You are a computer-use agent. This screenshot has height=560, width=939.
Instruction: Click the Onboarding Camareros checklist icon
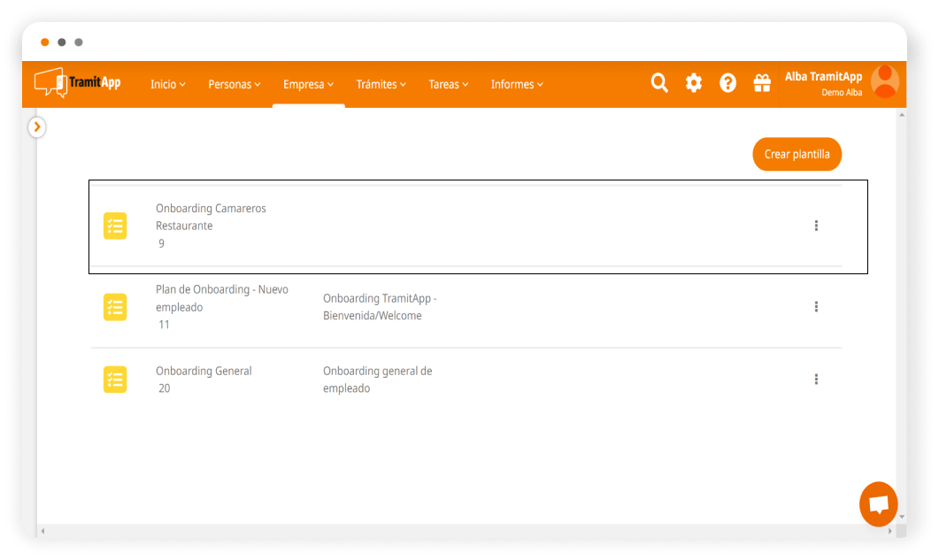click(115, 226)
